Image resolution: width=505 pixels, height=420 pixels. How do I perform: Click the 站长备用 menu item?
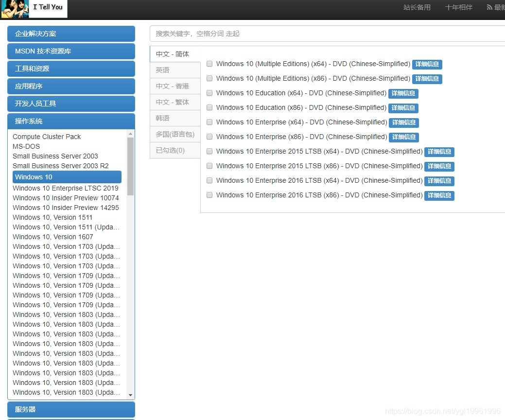click(x=417, y=7)
